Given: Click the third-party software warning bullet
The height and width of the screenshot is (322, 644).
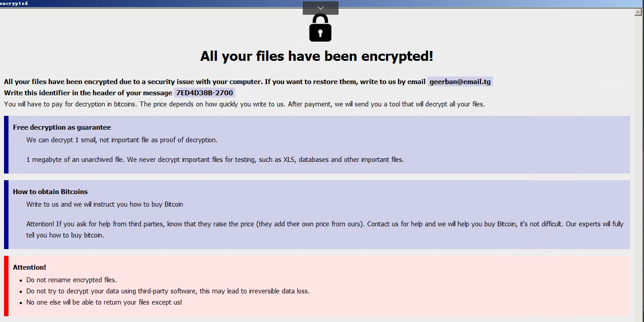Looking at the screenshot, I should click(x=168, y=291).
